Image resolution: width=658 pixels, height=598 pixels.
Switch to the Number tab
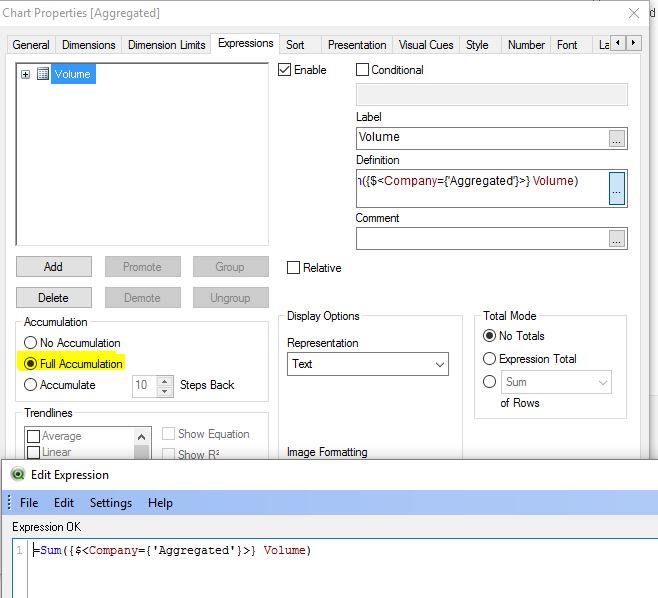526,44
